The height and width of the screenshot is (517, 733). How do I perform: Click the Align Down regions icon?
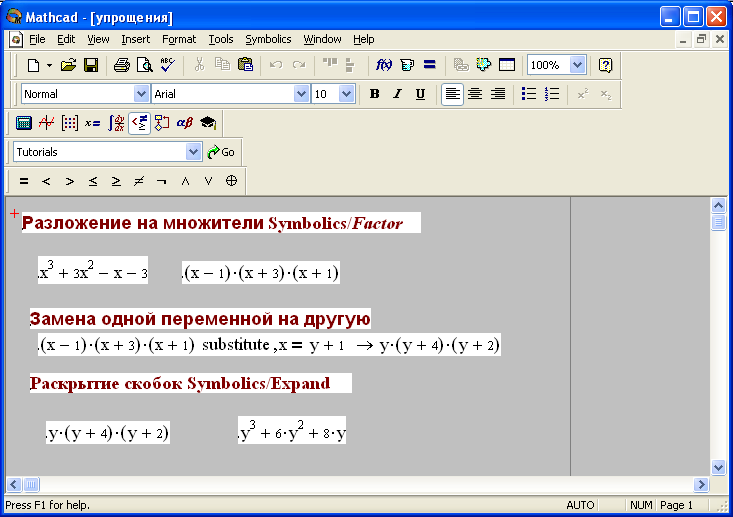click(350, 65)
